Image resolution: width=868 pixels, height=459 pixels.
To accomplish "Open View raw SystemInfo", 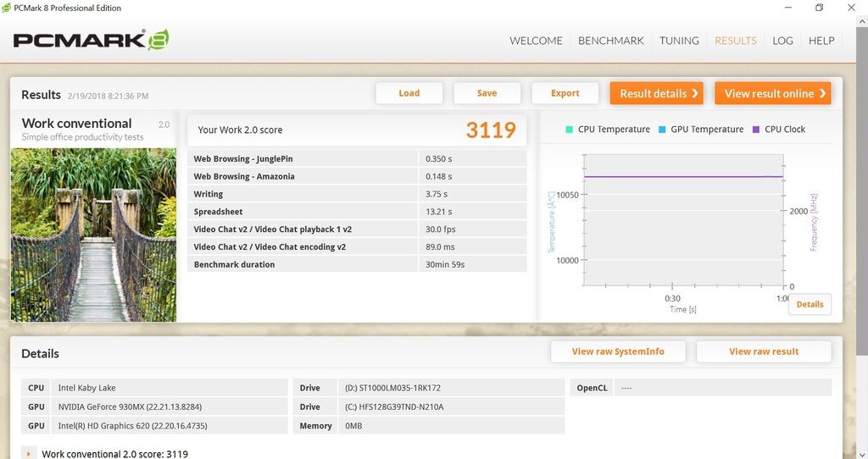I will (618, 351).
